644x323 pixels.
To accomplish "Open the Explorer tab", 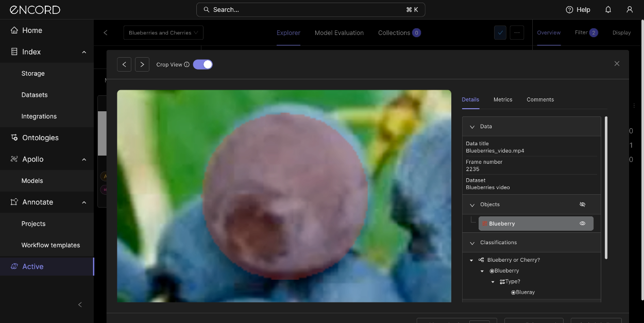I will coord(289,33).
